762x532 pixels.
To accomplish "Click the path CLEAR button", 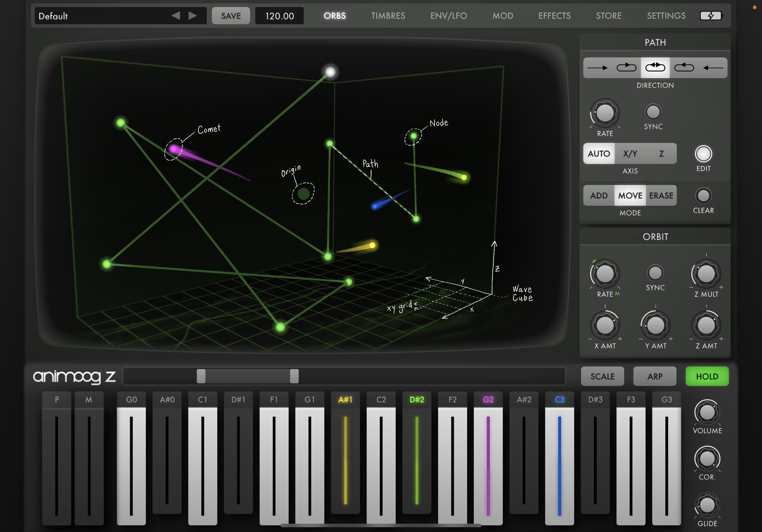I will pos(703,196).
